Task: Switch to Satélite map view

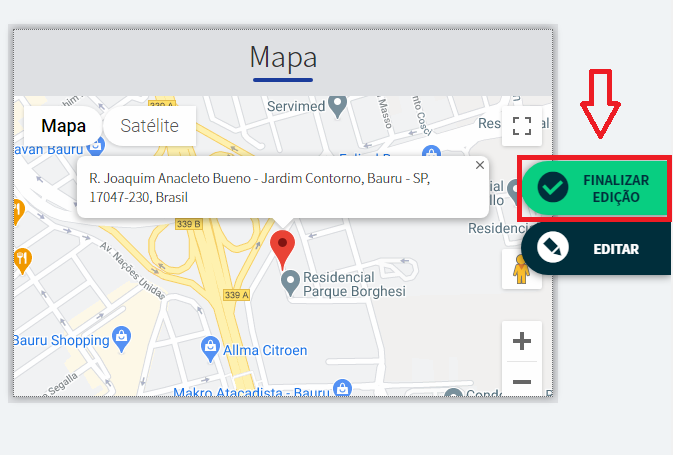Action: pos(149,126)
